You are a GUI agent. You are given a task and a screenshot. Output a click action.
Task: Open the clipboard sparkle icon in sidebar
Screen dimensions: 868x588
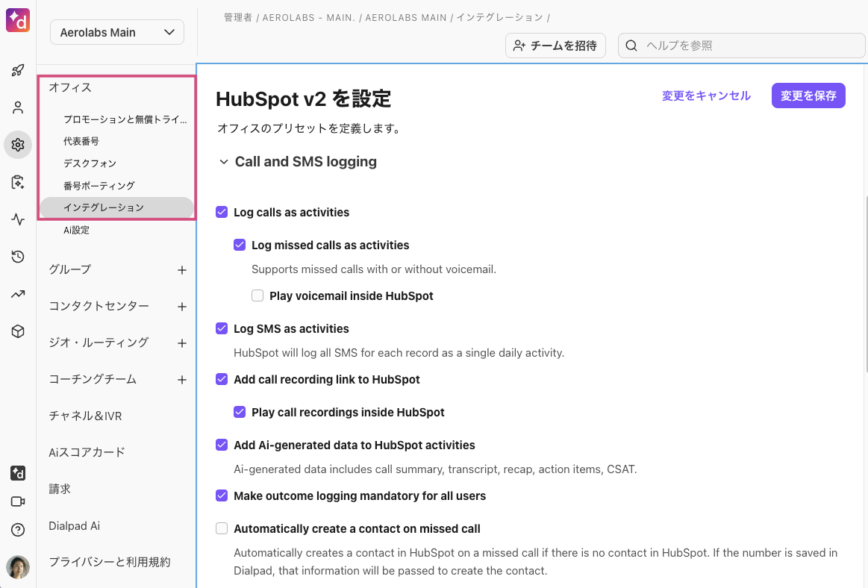pos(18,182)
